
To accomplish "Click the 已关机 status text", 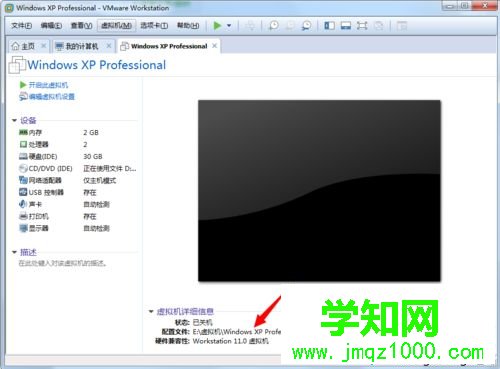I will [202, 322].
